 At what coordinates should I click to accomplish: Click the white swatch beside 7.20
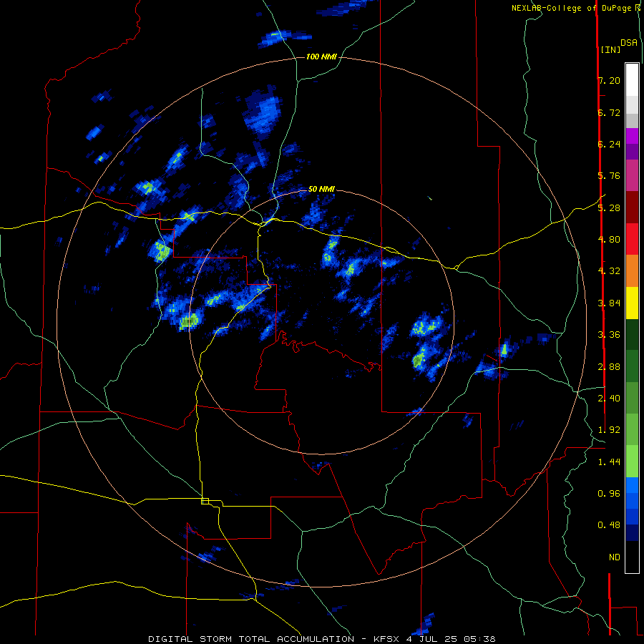point(632,80)
